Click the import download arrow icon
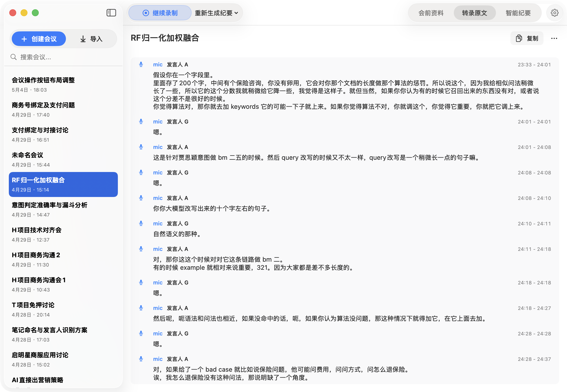 [83, 39]
